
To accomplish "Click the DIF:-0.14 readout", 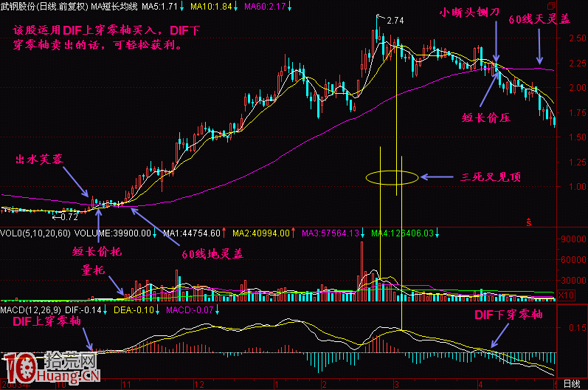I will (83, 310).
